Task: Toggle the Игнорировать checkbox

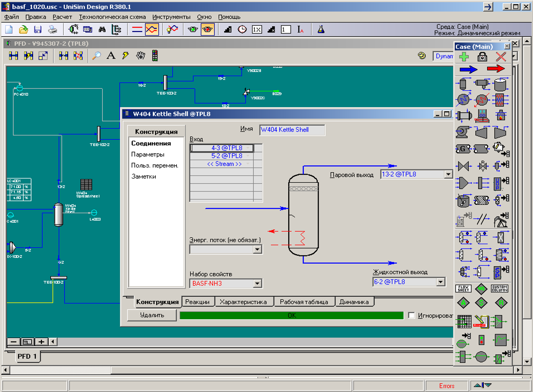Action: (x=411, y=316)
